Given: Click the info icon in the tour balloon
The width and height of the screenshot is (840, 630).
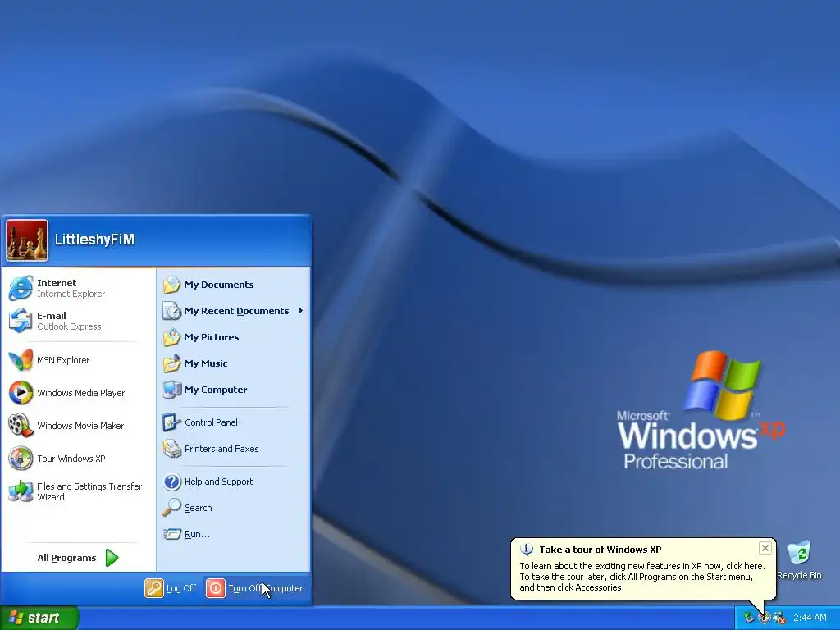Looking at the screenshot, I should [527, 549].
